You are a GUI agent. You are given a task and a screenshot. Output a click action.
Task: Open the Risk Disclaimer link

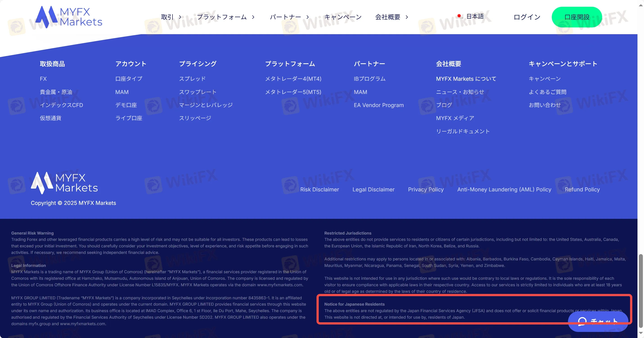319,190
